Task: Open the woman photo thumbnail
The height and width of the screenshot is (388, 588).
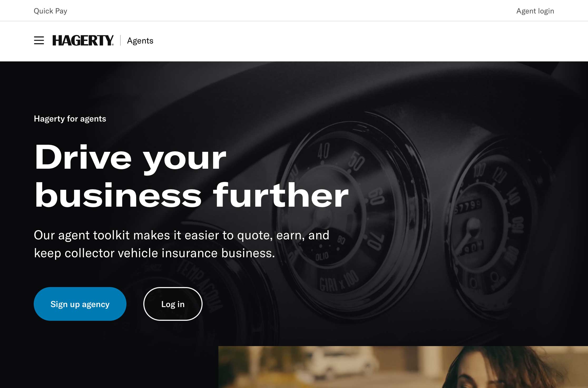Action: (403, 367)
